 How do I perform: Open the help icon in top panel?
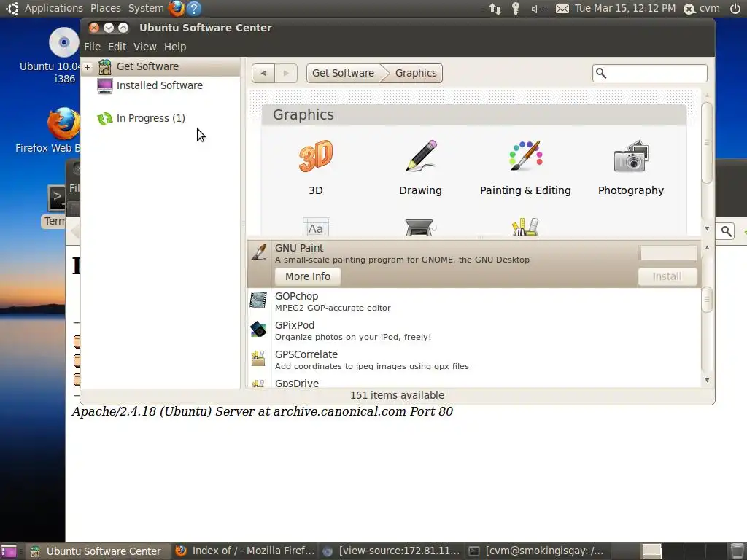[194, 8]
